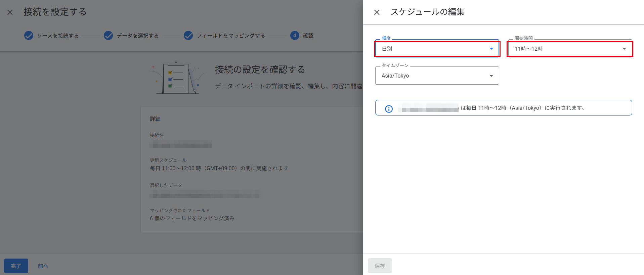The height and width of the screenshot is (275, 644).
Task: Click the 詳細 section heading
Action: point(155,119)
